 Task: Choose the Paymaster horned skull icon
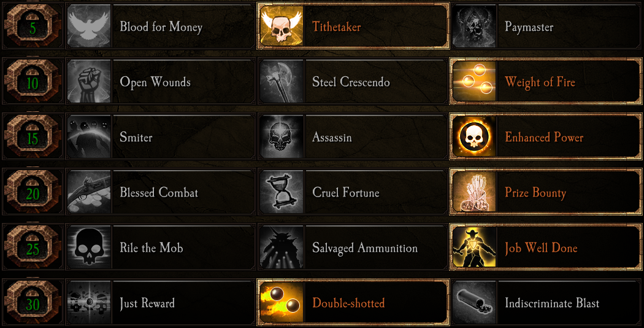pyautogui.click(x=473, y=26)
